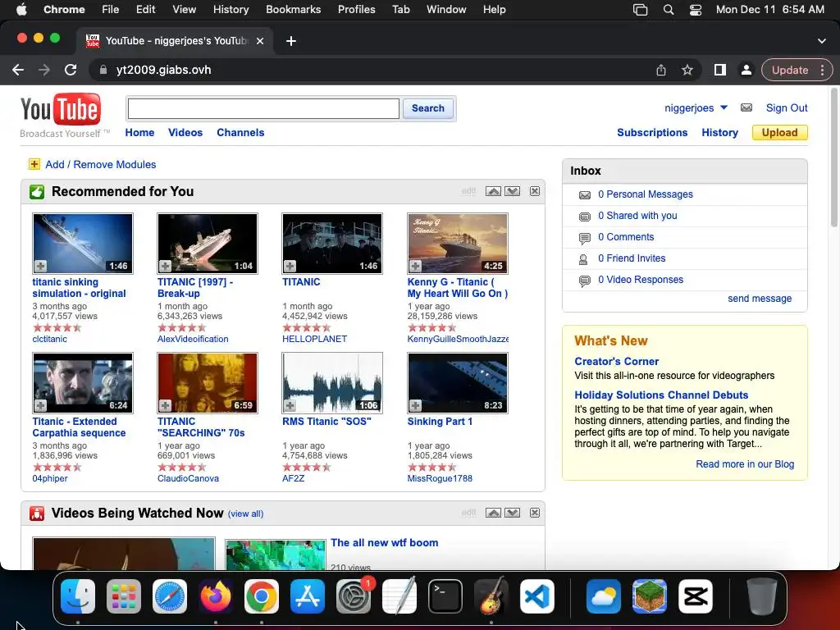Add Kenny G Titanic video to the queue
Image resolution: width=840 pixels, height=630 pixels.
point(415,266)
